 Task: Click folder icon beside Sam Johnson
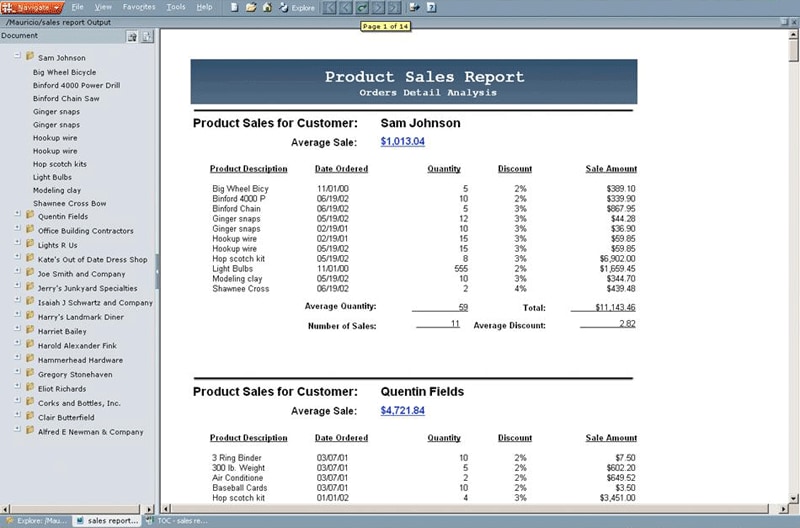[x=30, y=56]
